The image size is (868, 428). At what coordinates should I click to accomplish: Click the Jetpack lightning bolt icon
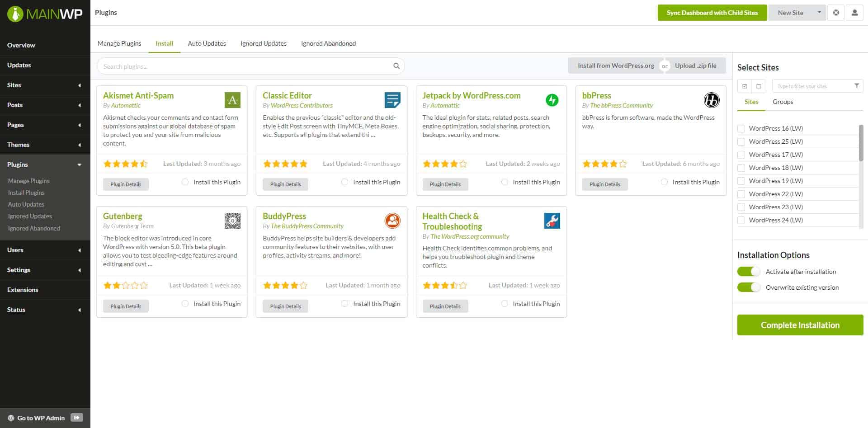coord(552,100)
